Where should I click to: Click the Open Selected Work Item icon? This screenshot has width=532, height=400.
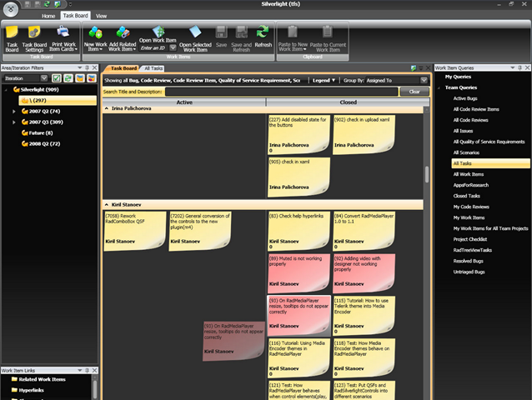[195, 32]
